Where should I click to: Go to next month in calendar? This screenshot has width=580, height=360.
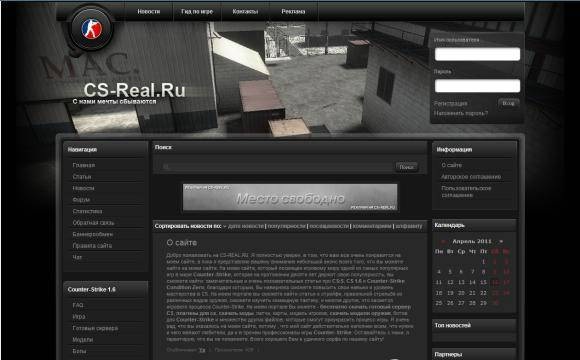click(501, 242)
